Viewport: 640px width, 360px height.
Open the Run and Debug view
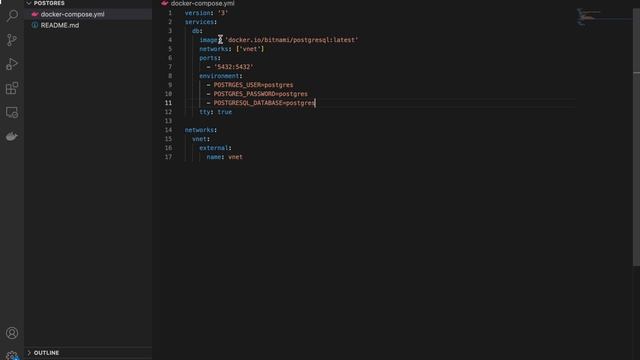[12, 64]
